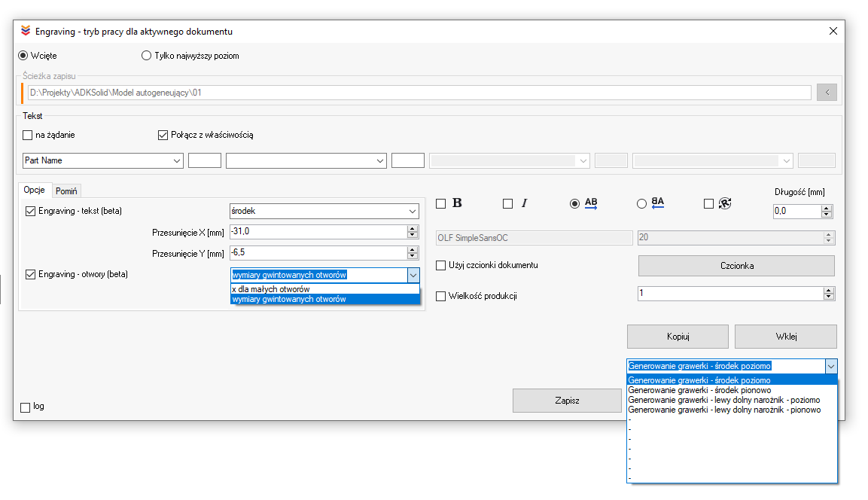Enable the Italic checkbox
The width and height of the screenshot is (868, 500).
(x=507, y=204)
